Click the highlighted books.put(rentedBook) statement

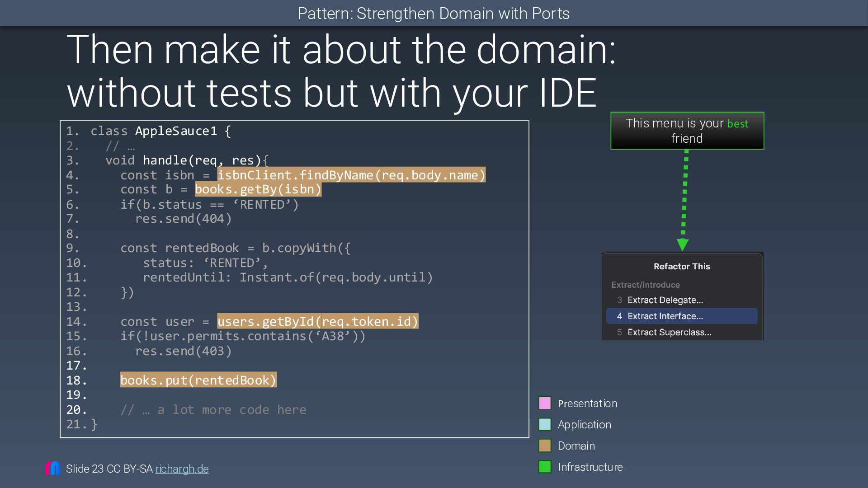tap(198, 380)
